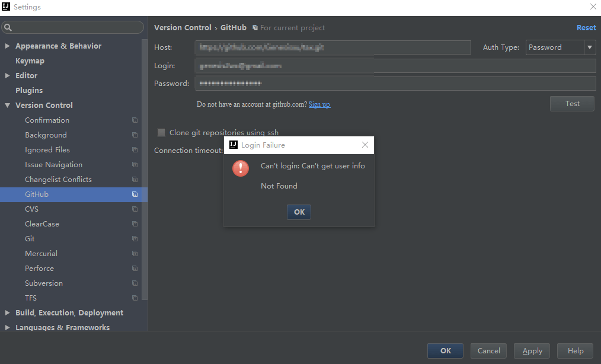The image size is (601, 364).
Task: Expand the Appearance & Behavior section
Action: coord(7,46)
